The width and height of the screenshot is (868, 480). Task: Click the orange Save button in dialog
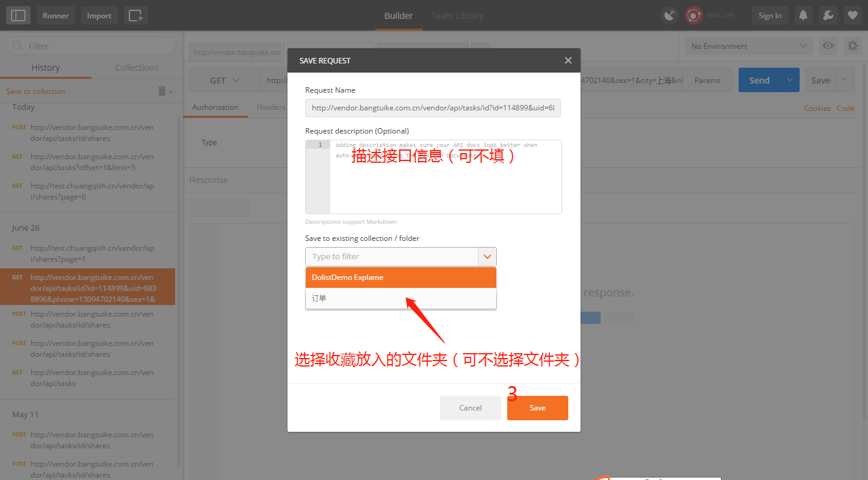coord(538,408)
